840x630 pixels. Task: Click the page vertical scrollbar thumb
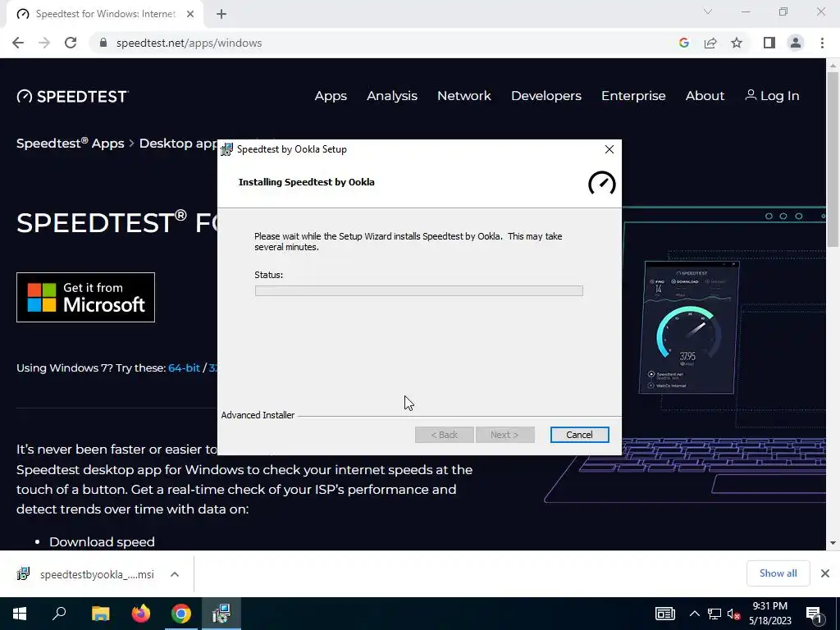tap(833, 158)
